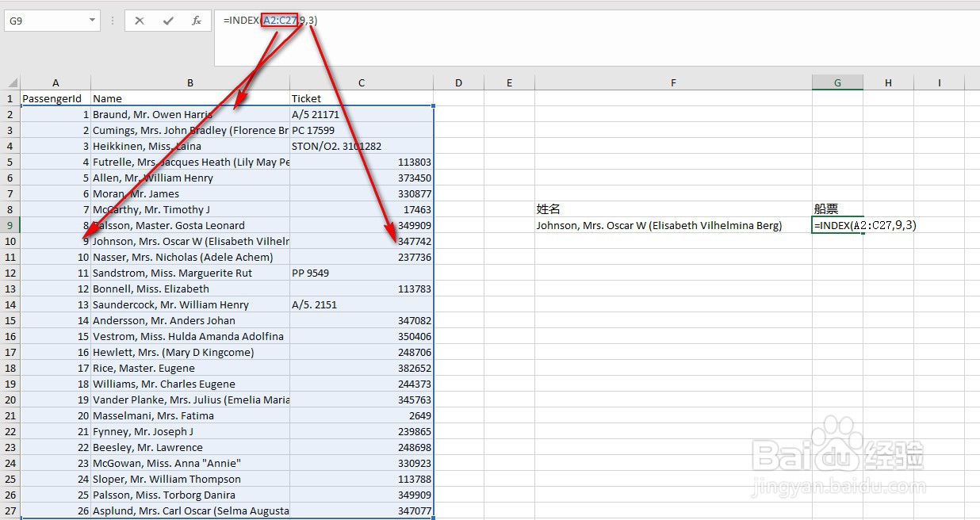Select cell with Palsson, Master. Gosta Leonard

190,225
